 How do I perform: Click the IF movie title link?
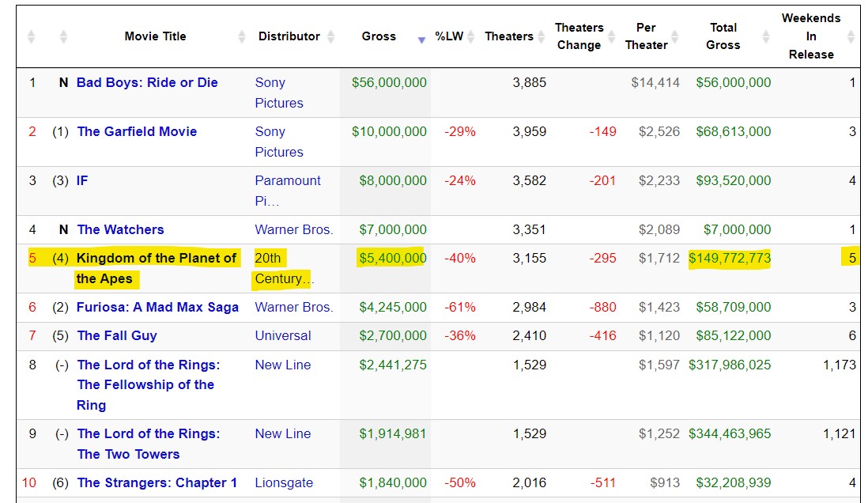coord(82,180)
